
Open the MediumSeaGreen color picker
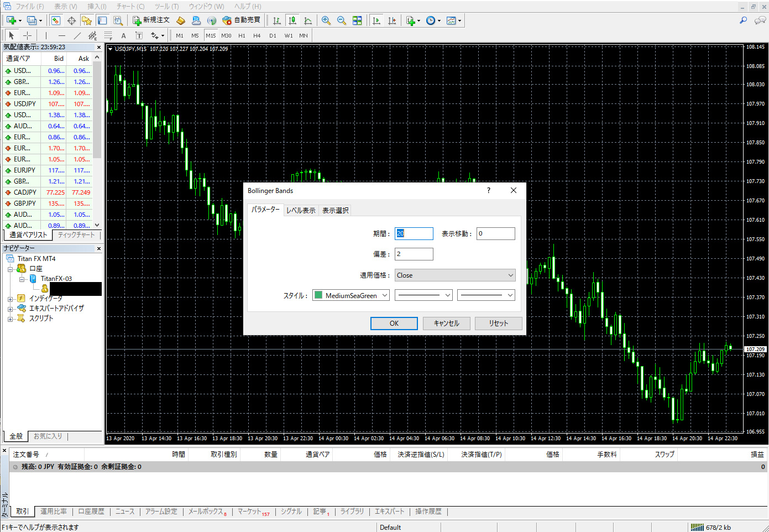(351, 295)
